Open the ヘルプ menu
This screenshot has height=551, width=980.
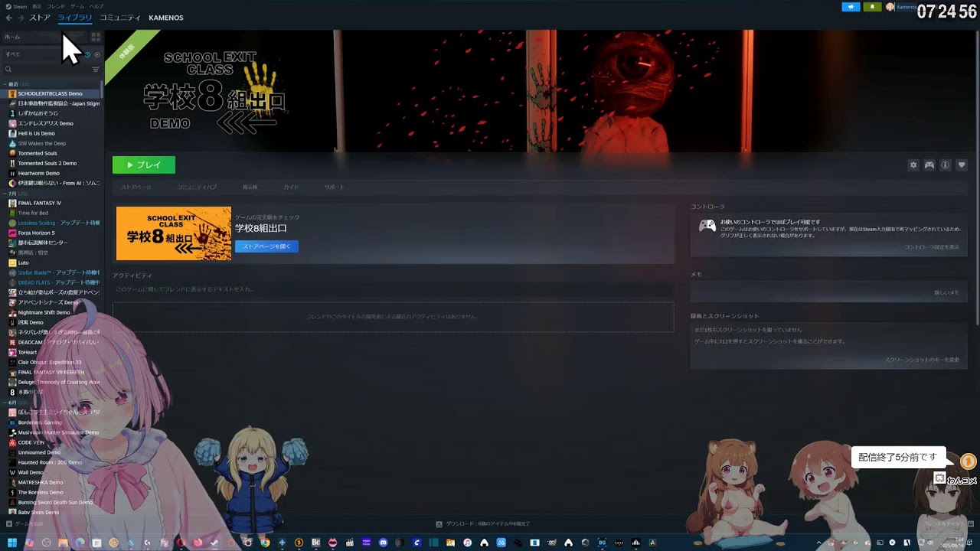click(95, 6)
